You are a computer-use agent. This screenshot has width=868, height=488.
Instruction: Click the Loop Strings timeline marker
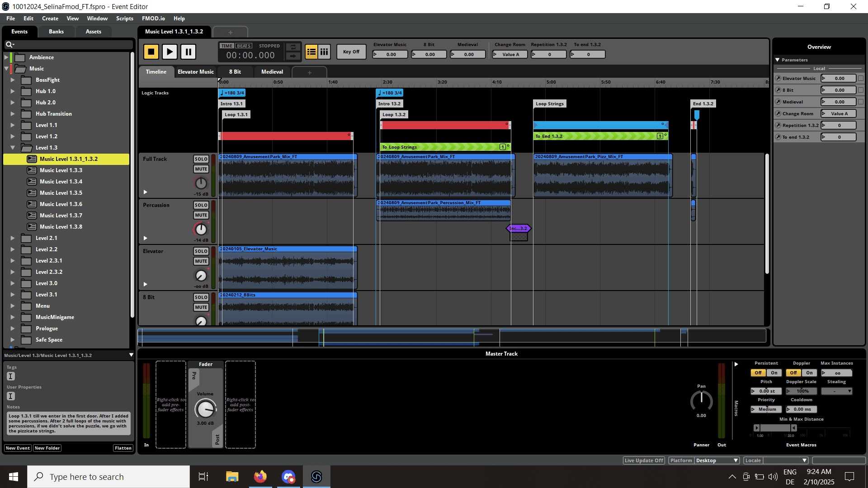549,103
